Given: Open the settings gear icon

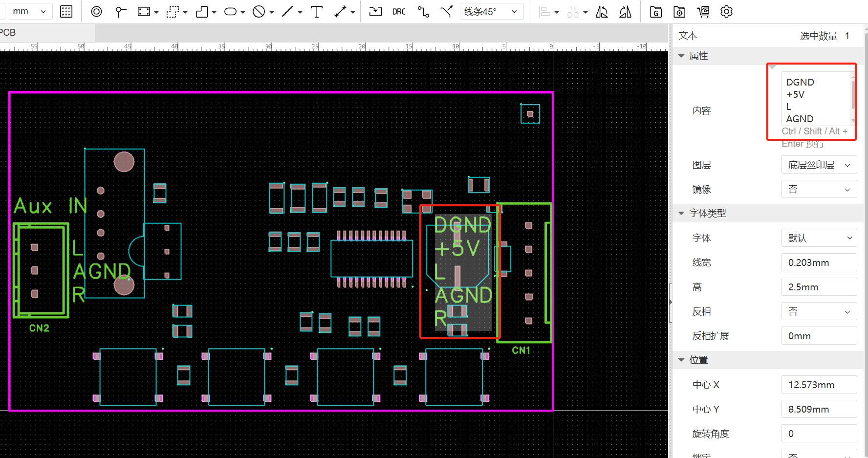Looking at the screenshot, I should pos(726,12).
